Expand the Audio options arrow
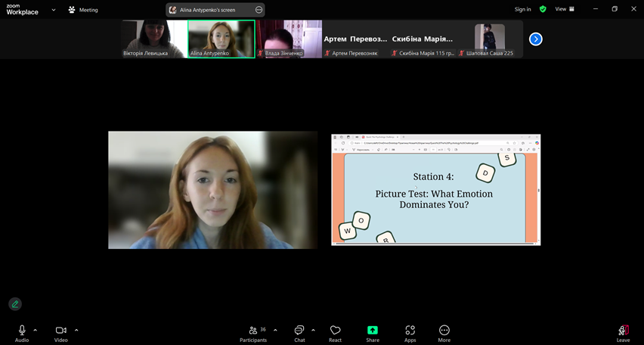This screenshot has height=345, width=644. click(x=36, y=330)
